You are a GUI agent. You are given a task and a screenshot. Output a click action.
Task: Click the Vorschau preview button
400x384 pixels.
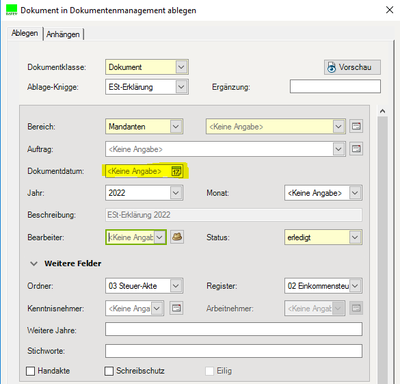[352, 67]
